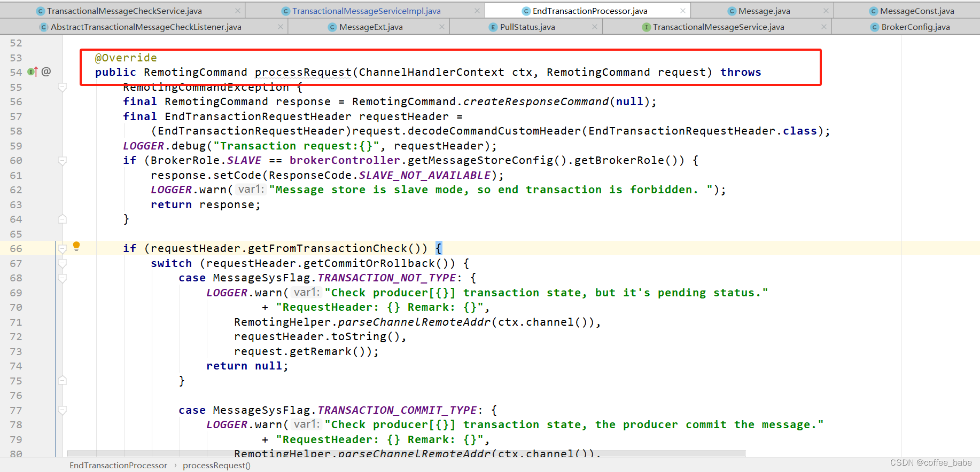Collapse the fold marker at line 66
This screenshot has height=472, width=980.
coord(63,249)
